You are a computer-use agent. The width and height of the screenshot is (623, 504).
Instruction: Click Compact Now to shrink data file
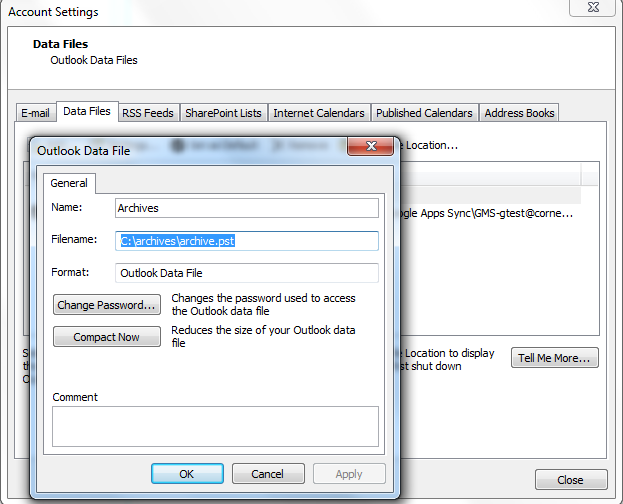coord(107,337)
